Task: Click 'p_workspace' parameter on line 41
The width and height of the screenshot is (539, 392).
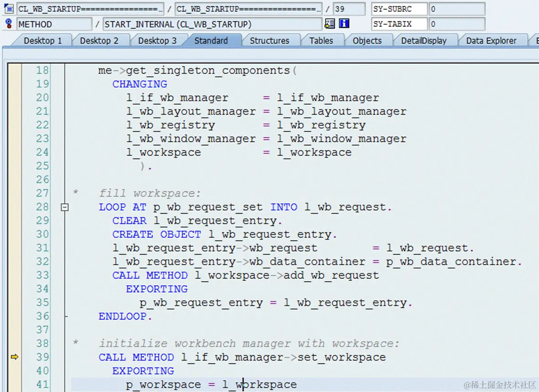Action: coord(164,385)
